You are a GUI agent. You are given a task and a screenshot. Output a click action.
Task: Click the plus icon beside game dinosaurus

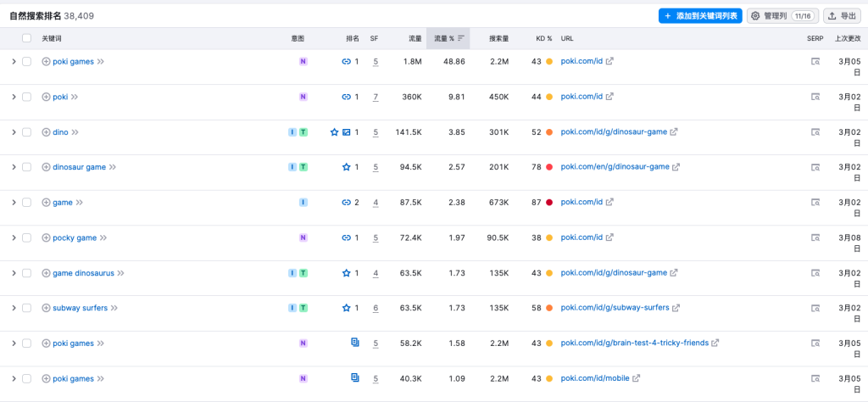pos(46,273)
